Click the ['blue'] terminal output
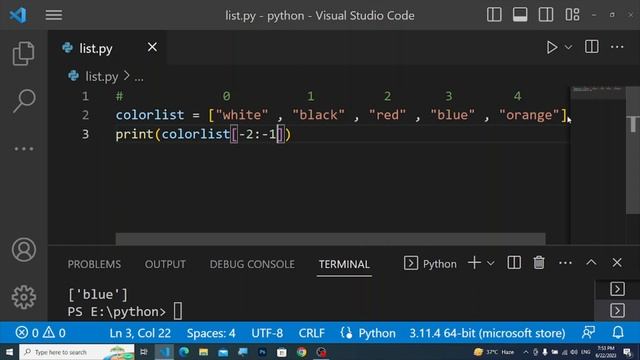This screenshot has width=640, height=360. 98,294
